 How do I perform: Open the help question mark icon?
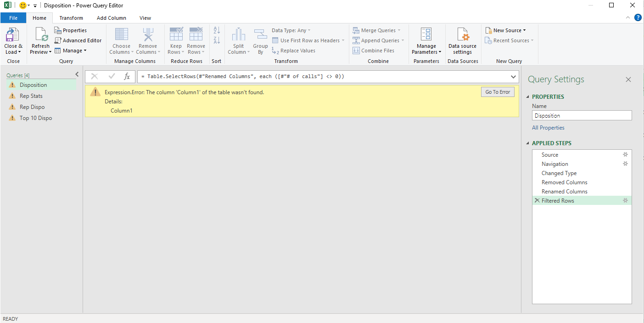[x=638, y=17]
